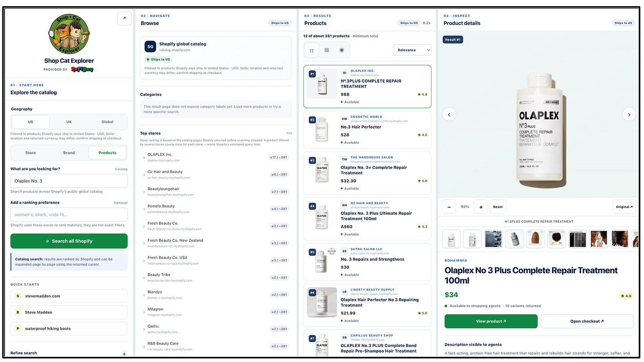
Task: Expand the Fresh Beauty Co. New Zealand row
Action: pyautogui.click(x=144, y=244)
